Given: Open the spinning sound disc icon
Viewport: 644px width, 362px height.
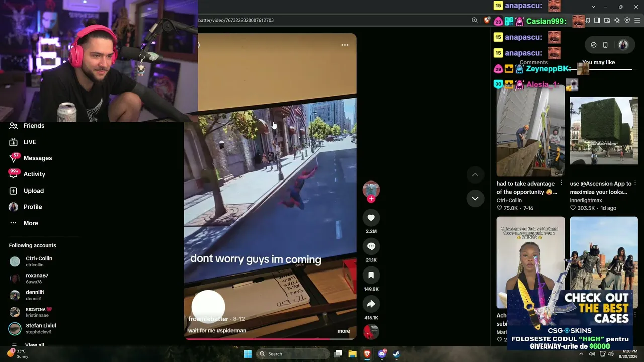Looking at the screenshot, I should (x=371, y=332).
